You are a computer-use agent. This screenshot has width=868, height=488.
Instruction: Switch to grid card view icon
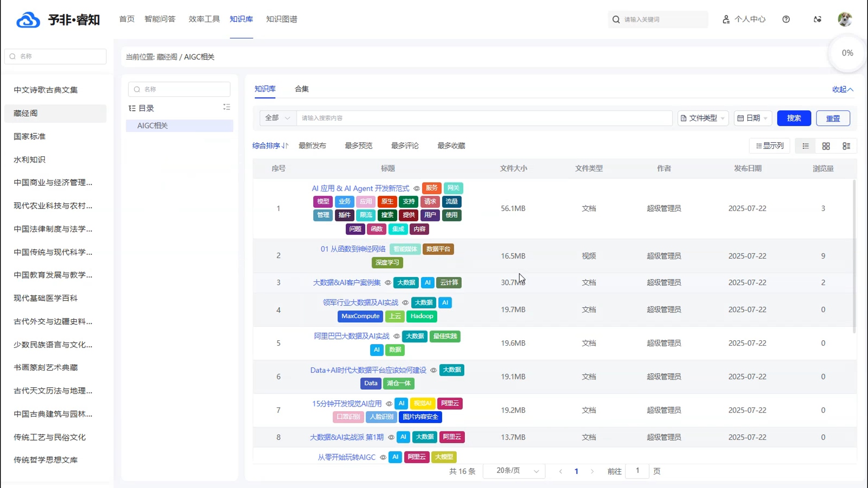(x=826, y=146)
